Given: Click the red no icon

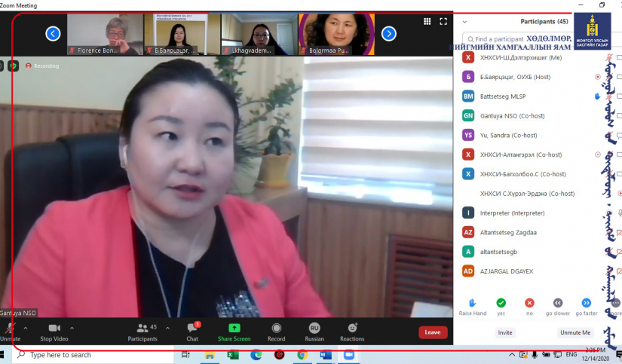Looking at the screenshot, I should point(529,303).
